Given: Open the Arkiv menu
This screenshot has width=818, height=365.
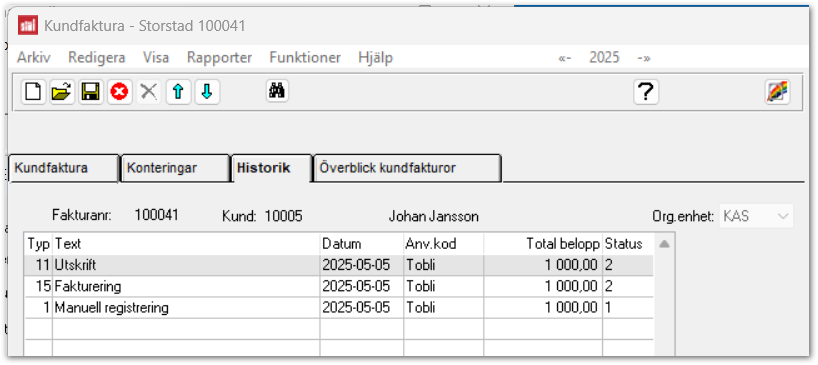Looking at the screenshot, I should pos(34,57).
